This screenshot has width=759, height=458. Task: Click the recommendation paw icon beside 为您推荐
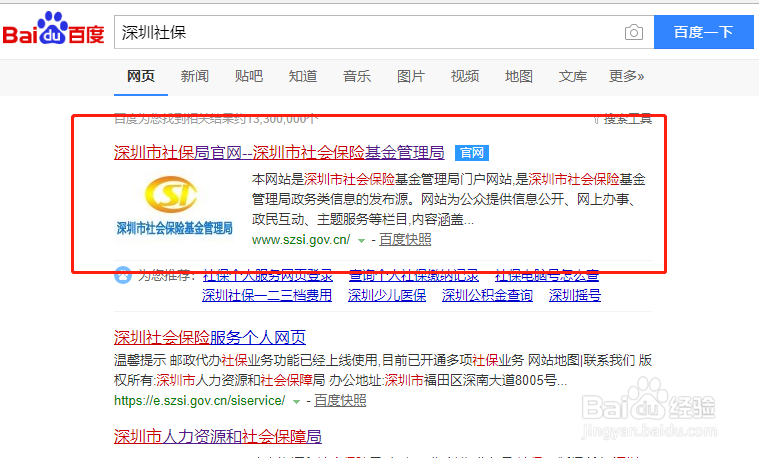point(123,275)
